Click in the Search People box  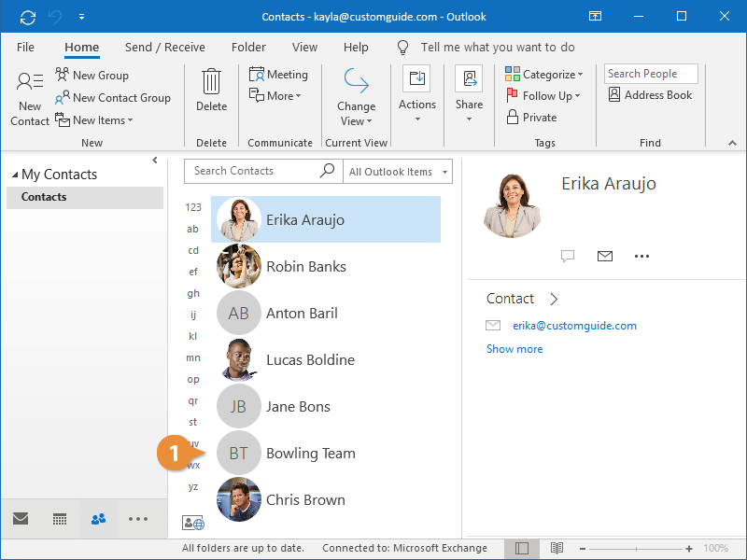tap(651, 74)
